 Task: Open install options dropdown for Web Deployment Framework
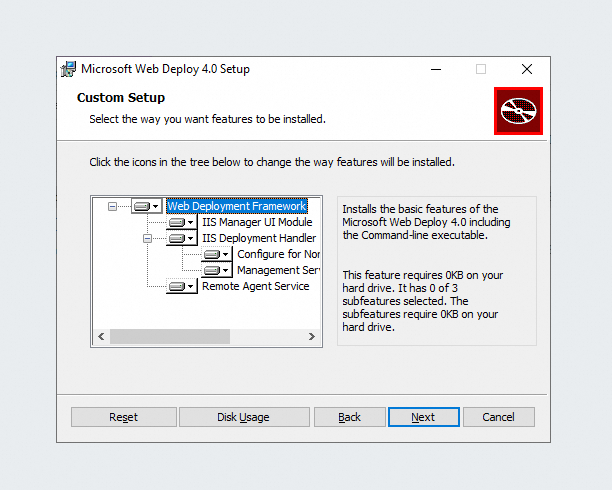(146, 206)
